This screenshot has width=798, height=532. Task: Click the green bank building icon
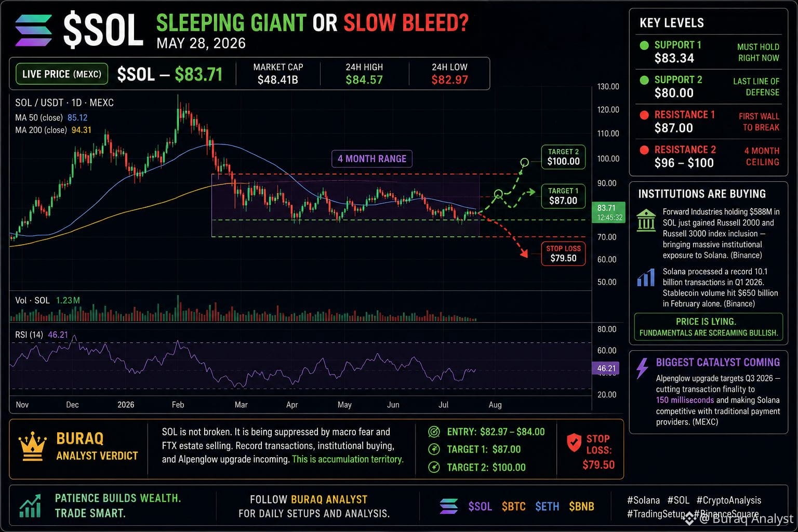click(x=646, y=220)
